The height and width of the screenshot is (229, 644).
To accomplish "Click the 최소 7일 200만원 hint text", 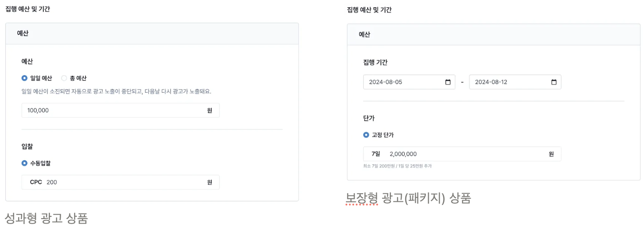I will pyautogui.click(x=397, y=167).
